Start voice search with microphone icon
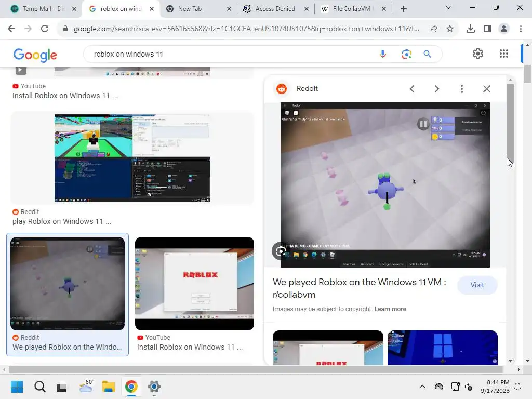Image resolution: width=532 pixels, height=399 pixels. (383, 54)
